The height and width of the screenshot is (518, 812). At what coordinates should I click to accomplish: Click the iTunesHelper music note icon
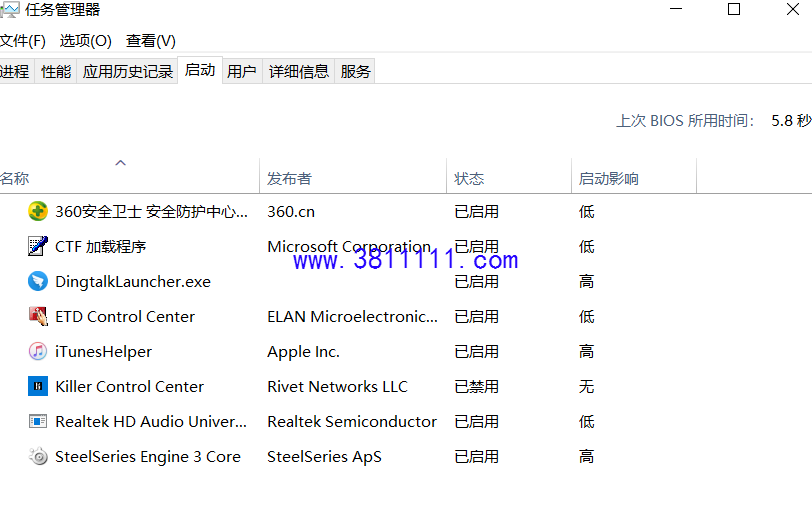(x=38, y=351)
